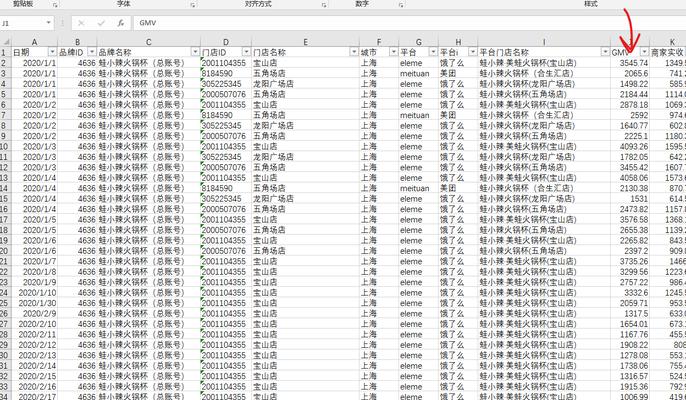Select column I header
Screen dimensions: 686x400
click(544, 42)
